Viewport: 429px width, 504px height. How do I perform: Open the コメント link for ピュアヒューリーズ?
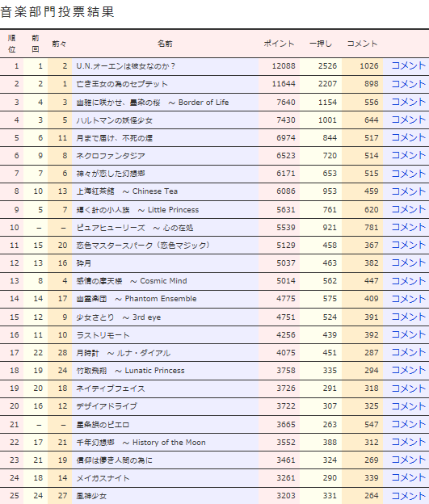[409, 228]
